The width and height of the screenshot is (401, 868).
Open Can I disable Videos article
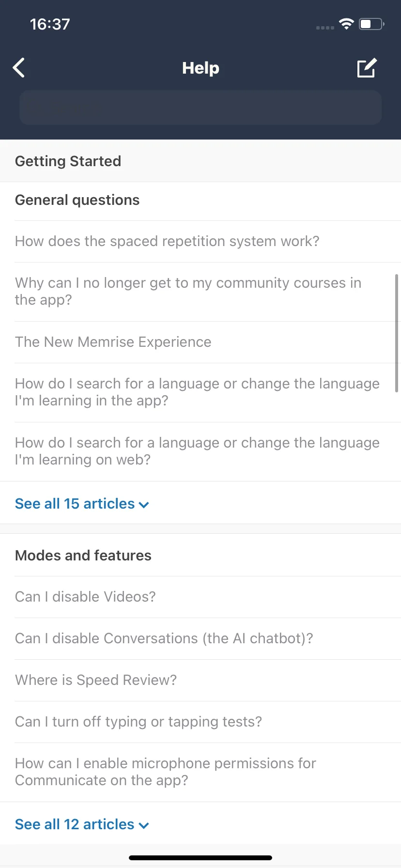point(85,597)
